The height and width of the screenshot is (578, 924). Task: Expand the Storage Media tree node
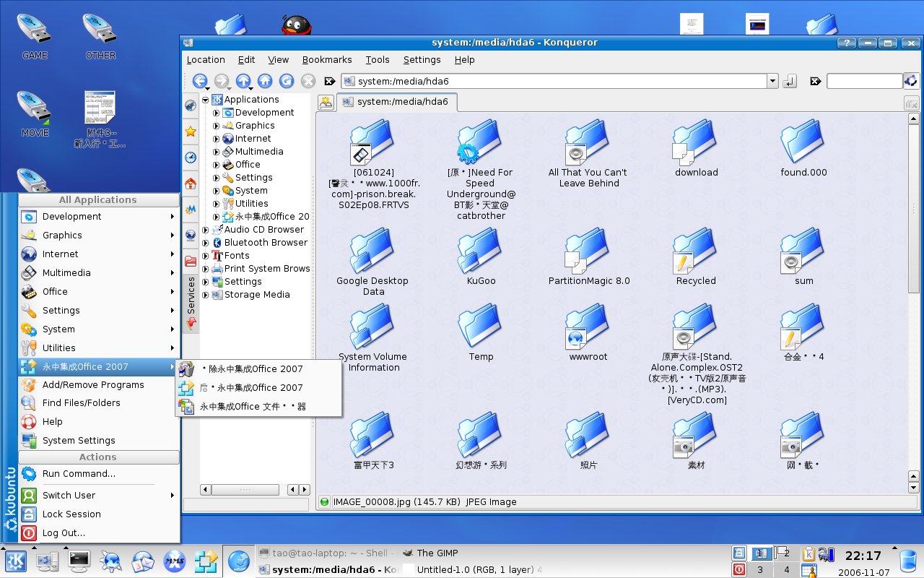pos(205,295)
